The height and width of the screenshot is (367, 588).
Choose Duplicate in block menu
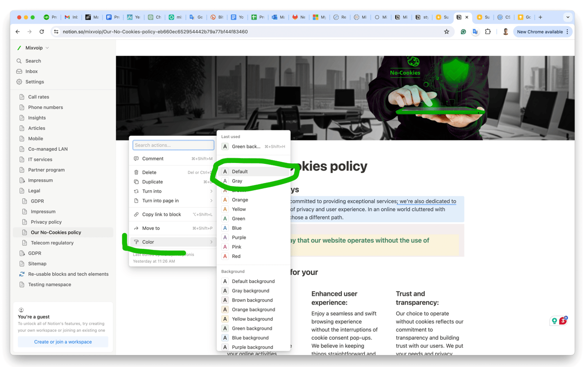point(173,182)
